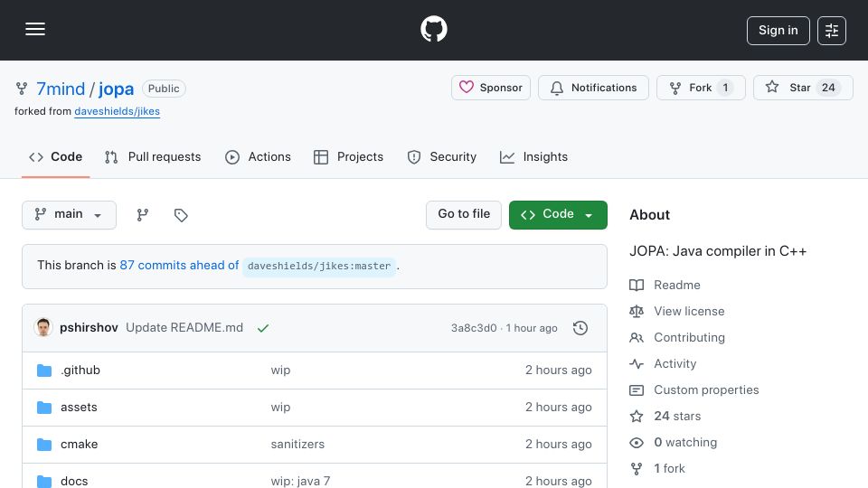
Task: Open the appearance settings slider icon
Action: pos(832,31)
